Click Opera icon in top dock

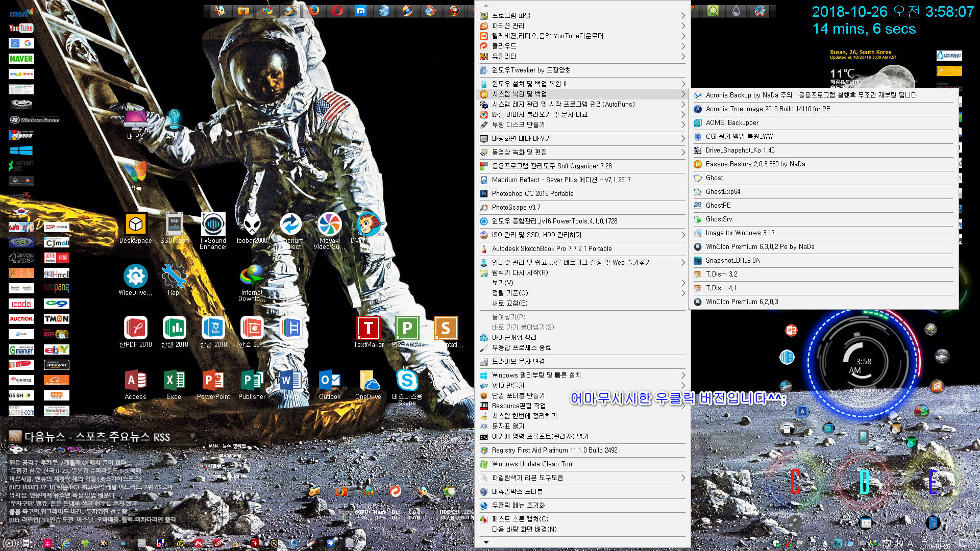point(337,11)
